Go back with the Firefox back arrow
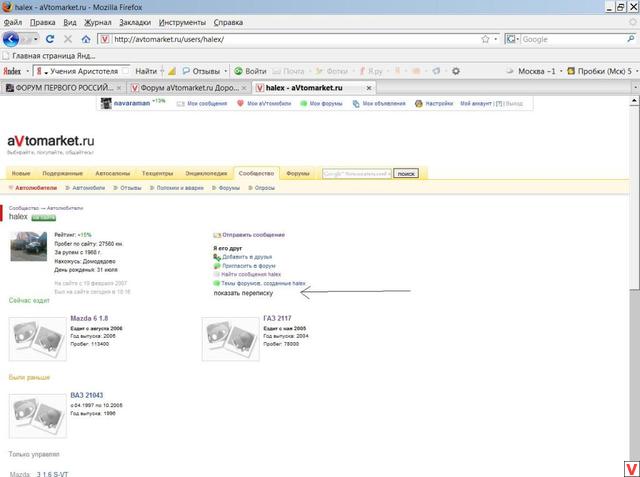The width and height of the screenshot is (640, 477). click(11, 39)
